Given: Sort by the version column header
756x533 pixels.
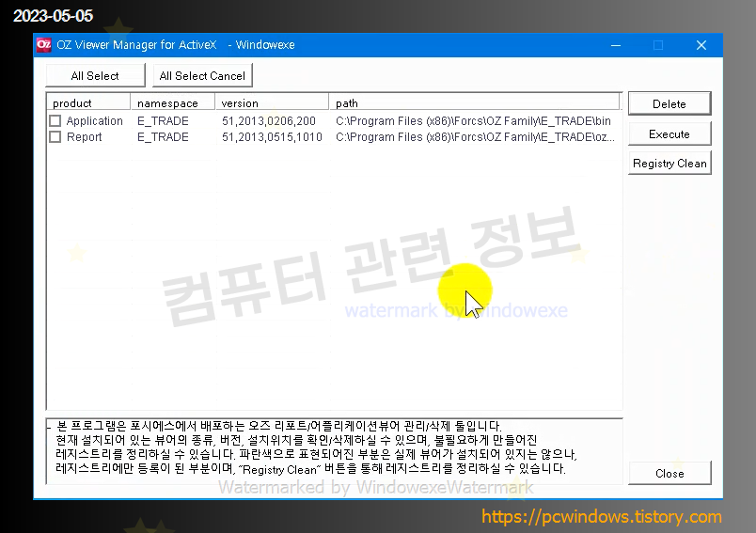Looking at the screenshot, I should (272, 103).
